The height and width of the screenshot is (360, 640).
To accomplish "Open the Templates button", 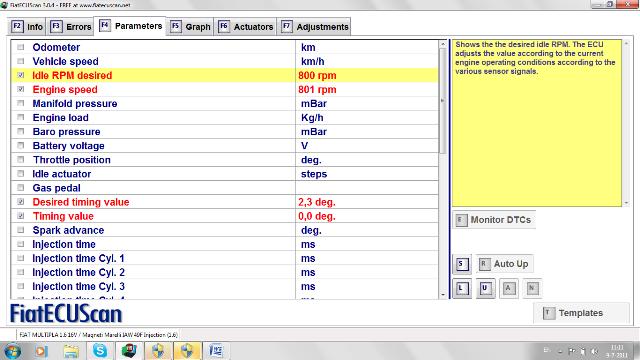I will point(580,313).
